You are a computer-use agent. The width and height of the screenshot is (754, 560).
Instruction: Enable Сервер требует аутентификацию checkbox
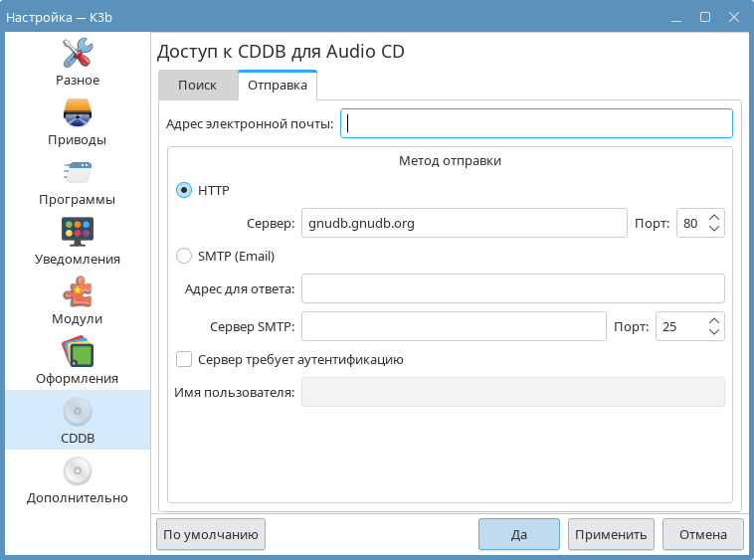pos(184,359)
